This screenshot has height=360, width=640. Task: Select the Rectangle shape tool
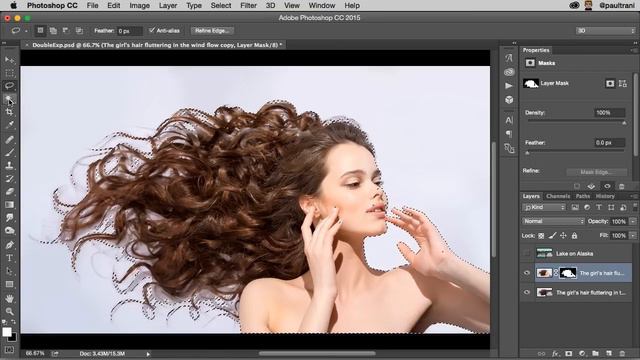point(9,284)
